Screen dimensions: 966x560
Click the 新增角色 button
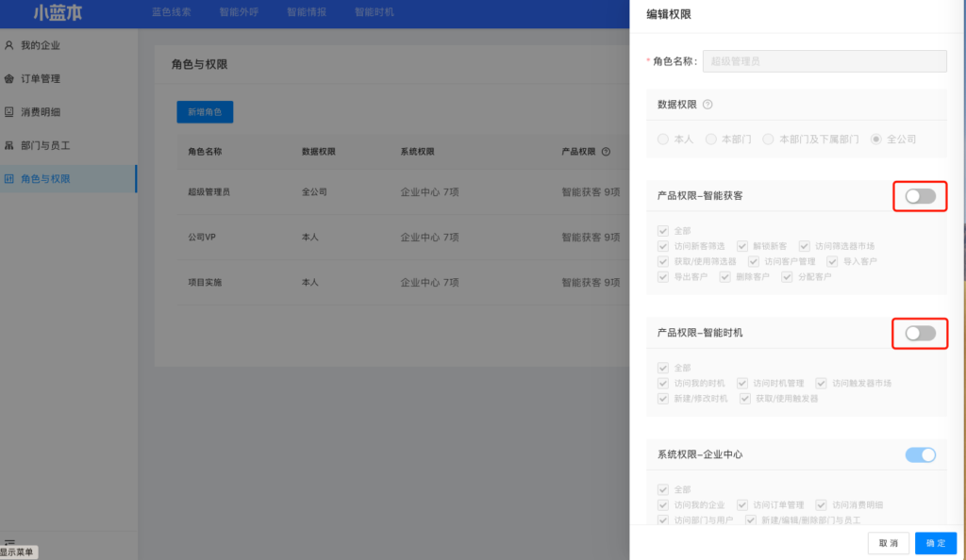point(205,112)
